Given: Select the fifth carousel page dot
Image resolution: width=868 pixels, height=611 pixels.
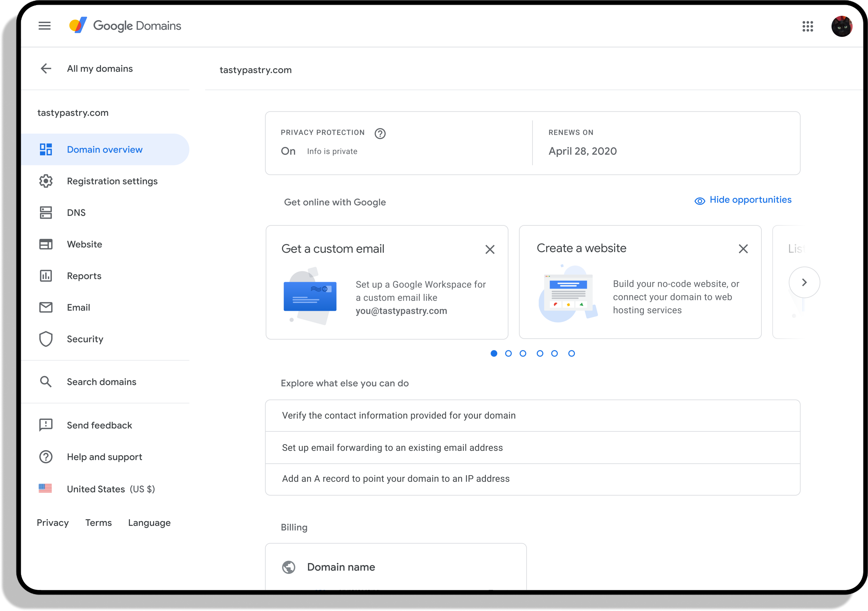Looking at the screenshot, I should tap(554, 354).
